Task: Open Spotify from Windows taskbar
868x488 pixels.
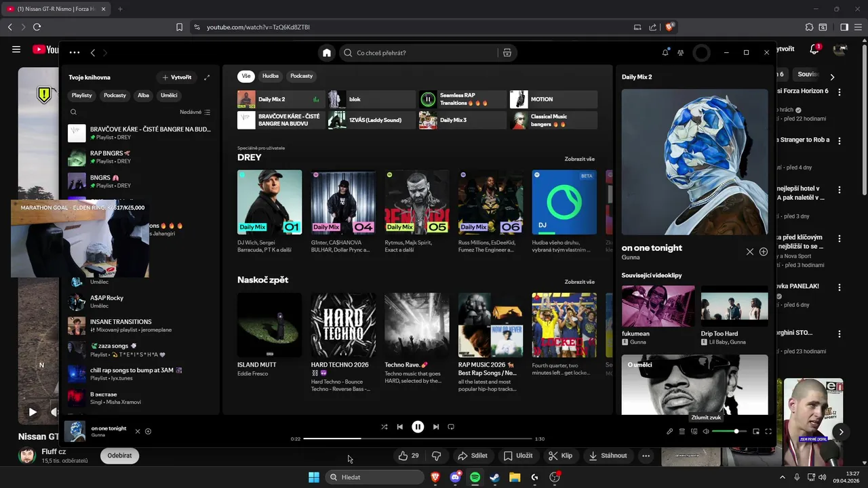Action: tap(475, 477)
